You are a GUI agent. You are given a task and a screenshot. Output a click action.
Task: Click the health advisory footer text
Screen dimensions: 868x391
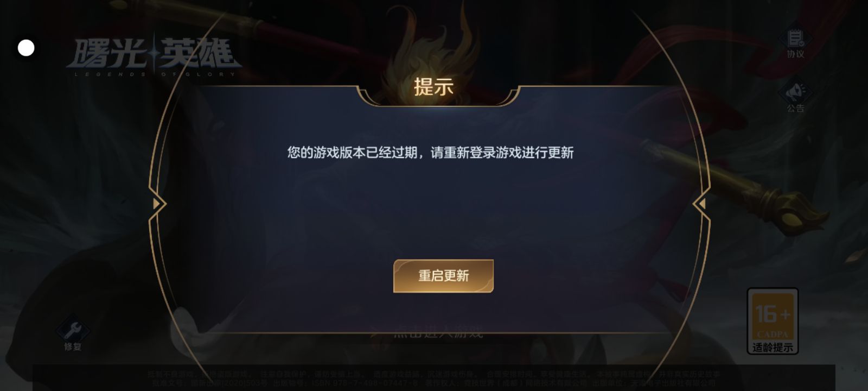pyautogui.click(x=434, y=378)
